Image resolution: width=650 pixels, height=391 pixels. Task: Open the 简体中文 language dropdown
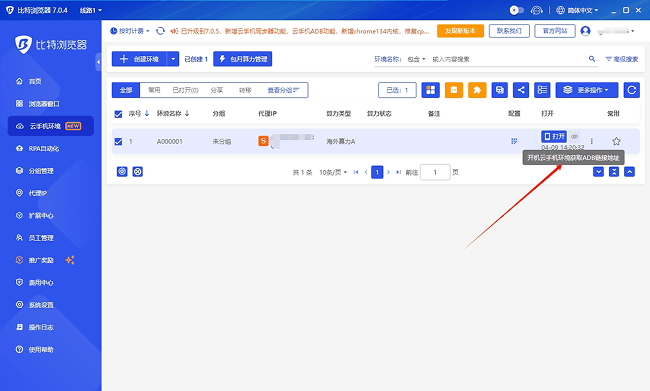click(577, 10)
